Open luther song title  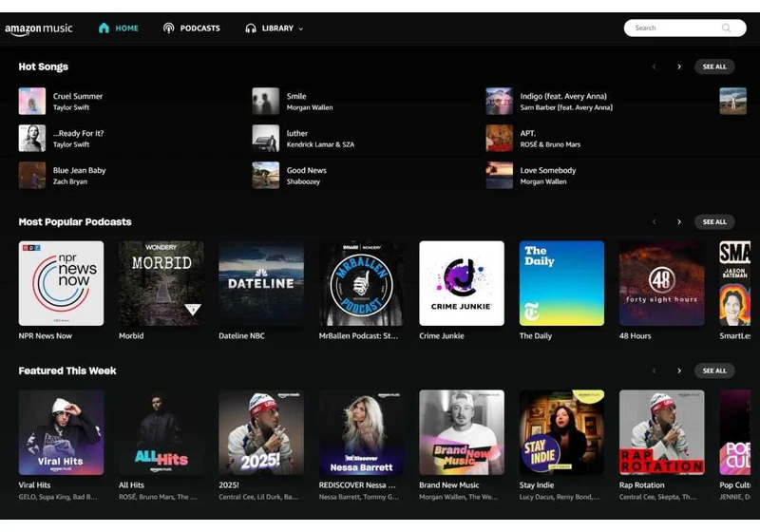pos(297,133)
